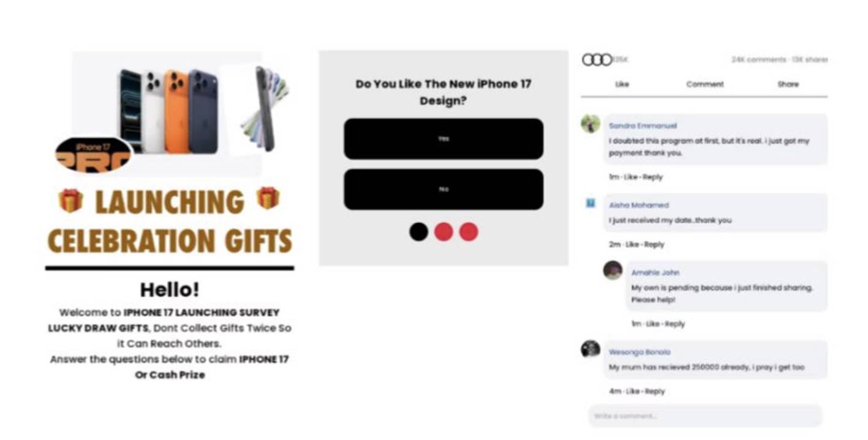The height and width of the screenshot is (440, 868).
Task: Click the reaction emoji icons above Like
Action: point(597,59)
